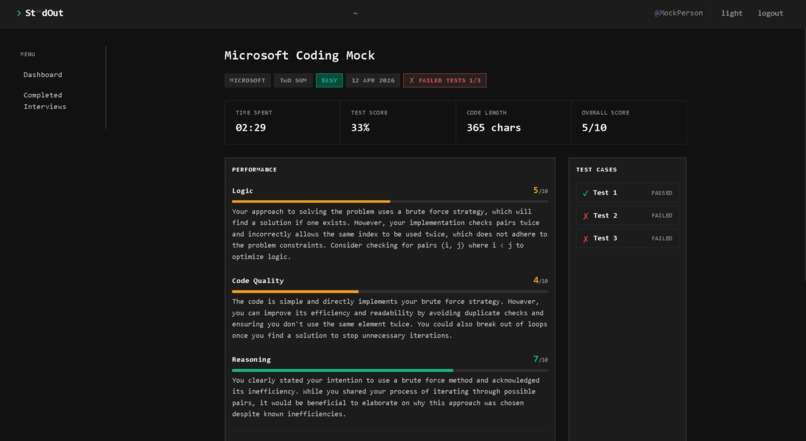The height and width of the screenshot is (441, 806).
Task: Click the Reasoning score progress bar
Action: tap(390, 370)
